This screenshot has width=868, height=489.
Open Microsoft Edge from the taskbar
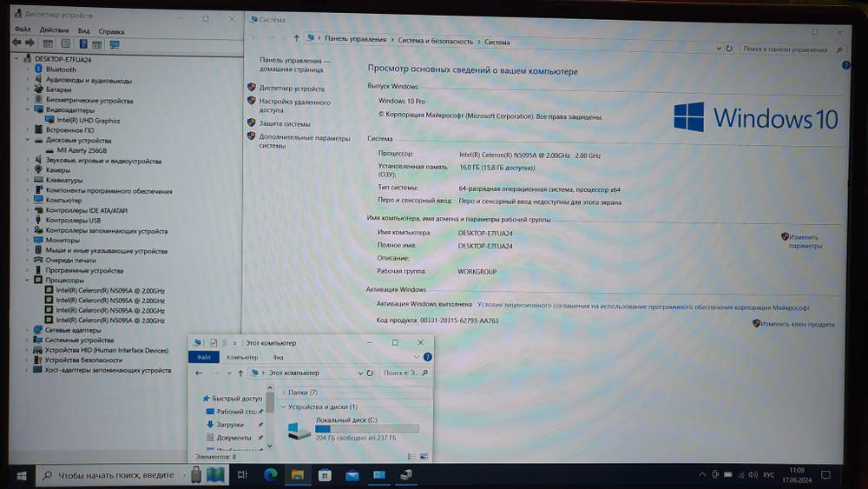(x=271, y=474)
